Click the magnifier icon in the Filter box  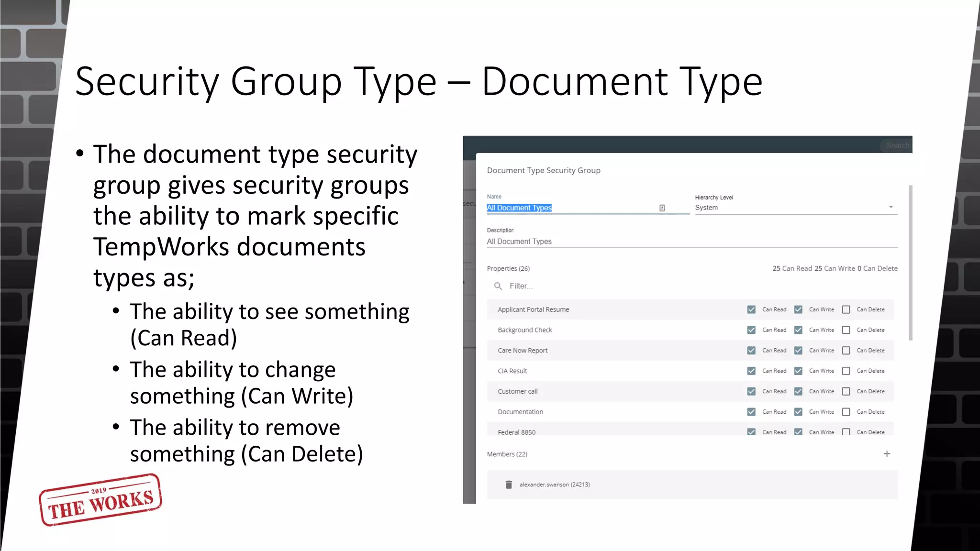pyautogui.click(x=498, y=286)
